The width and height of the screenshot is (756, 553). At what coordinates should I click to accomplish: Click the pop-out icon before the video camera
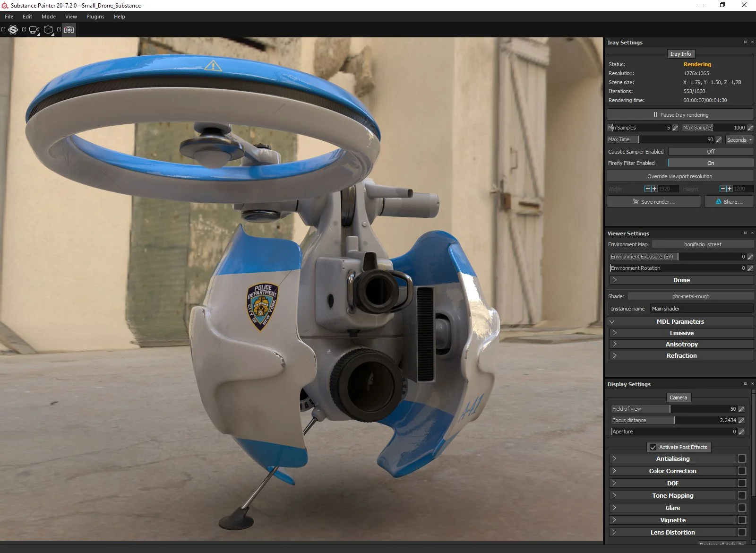point(24,29)
